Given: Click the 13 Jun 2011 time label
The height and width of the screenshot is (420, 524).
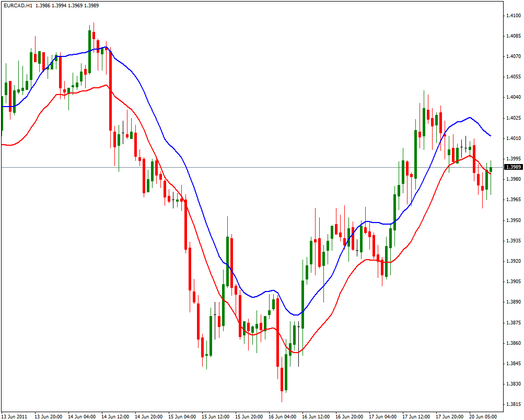Looking at the screenshot, I should coord(15,417).
